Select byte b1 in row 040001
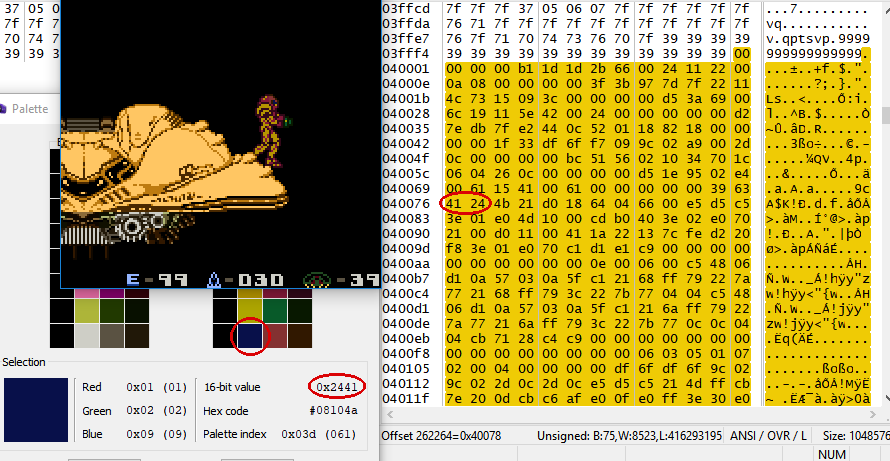Image resolution: width=890 pixels, height=461 pixels. point(525,69)
